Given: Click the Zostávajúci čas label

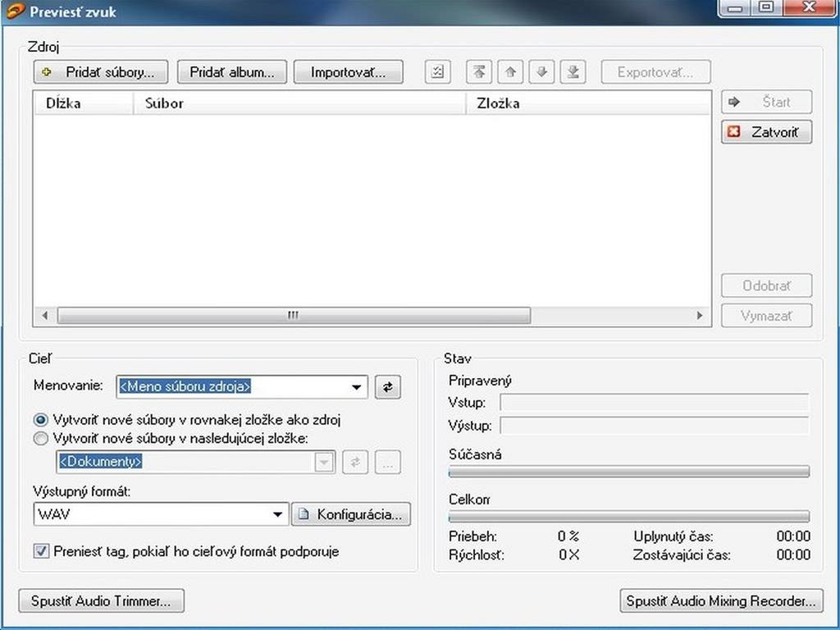Looking at the screenshot, I should (x=682, y=555).
